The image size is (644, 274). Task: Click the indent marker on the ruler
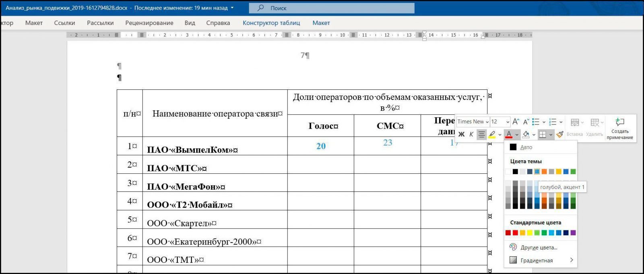point(424,35)
